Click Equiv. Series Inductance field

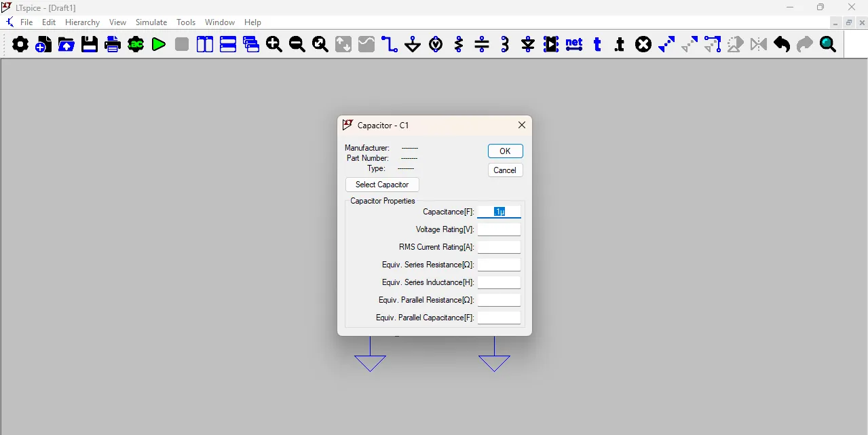499,282
